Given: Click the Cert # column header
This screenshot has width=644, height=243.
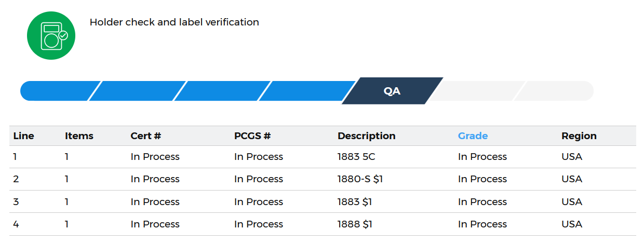Looking at the screenshot, I should pyautogui.click(x=146, y=136).
